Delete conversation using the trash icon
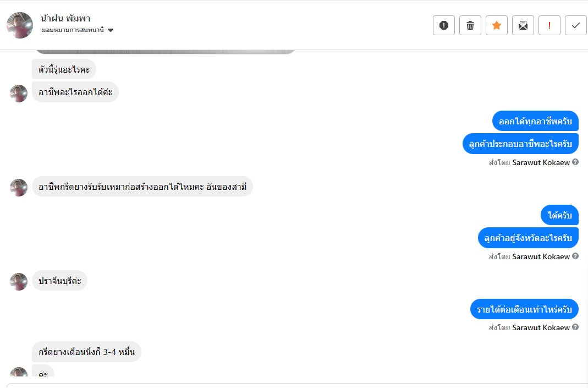Image resolution: width=588 pixels, height=388 pixels. 470,25
